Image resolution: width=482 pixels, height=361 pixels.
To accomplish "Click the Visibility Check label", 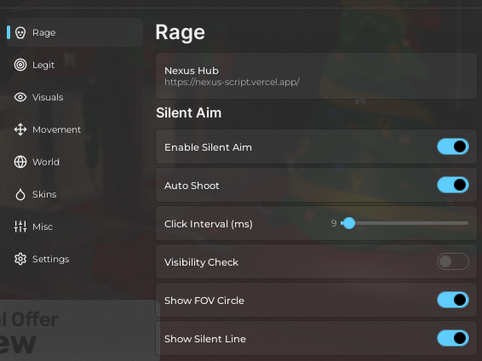I will pyautogui.click(x=201, y=262).
